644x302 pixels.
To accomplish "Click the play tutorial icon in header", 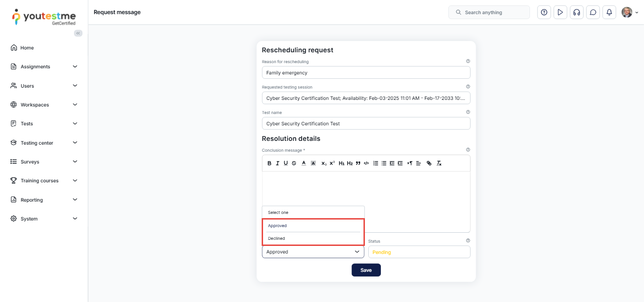I will [x=560, y=12].
